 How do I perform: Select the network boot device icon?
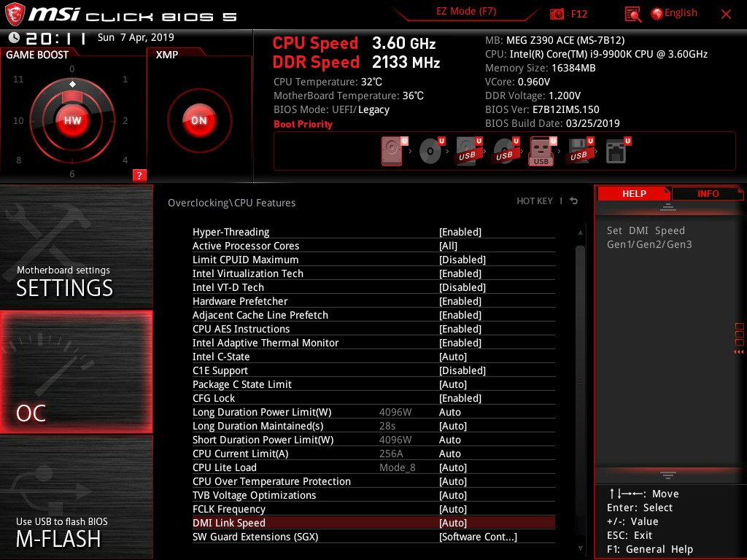[x=617, y=151]
